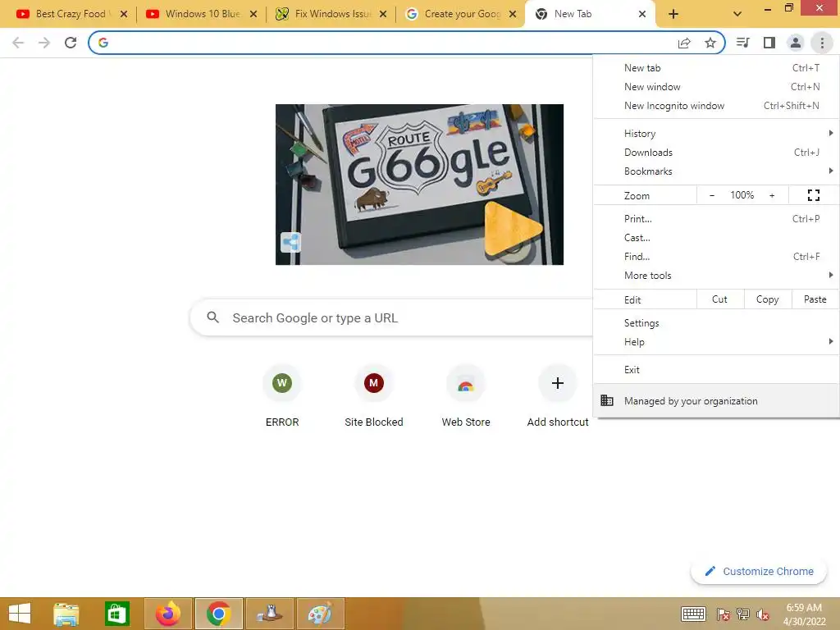Open Downloads from the menu
Image resolution: width=840 pixels, height=630 pixels.
click(x=716, y=152)
